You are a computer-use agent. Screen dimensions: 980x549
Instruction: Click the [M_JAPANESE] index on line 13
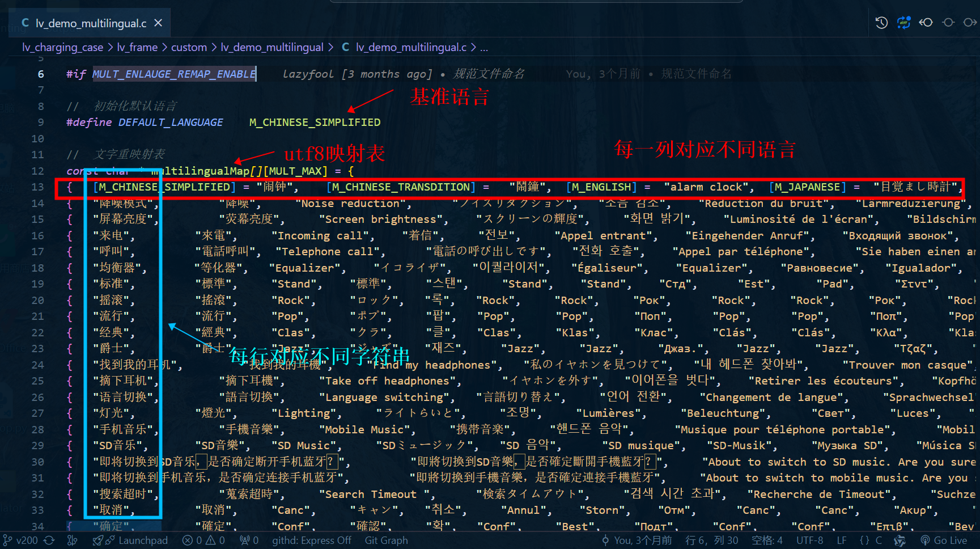(x=808, y=187)
